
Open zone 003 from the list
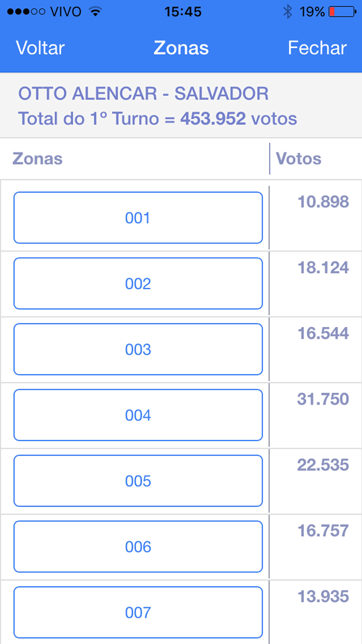tap(138, 350)
